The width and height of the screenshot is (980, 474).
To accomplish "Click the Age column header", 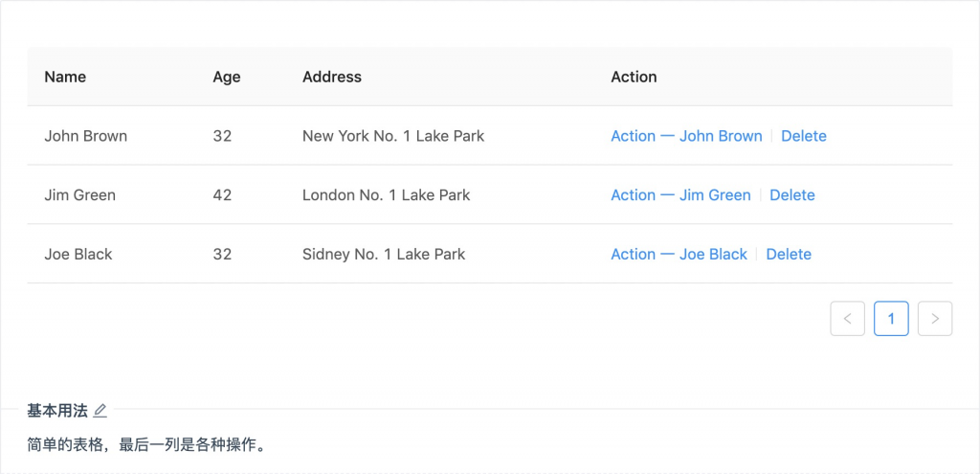I will [227, 77].
